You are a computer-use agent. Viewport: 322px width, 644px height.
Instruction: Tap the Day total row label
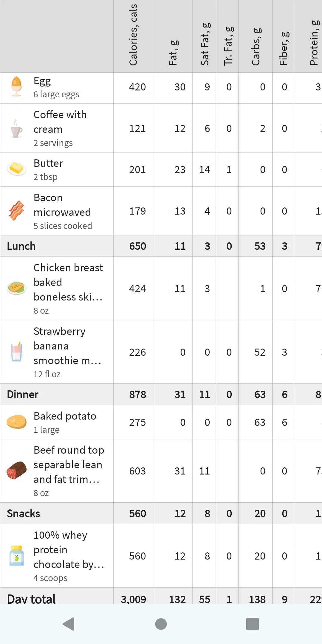(x=31, y=598)
